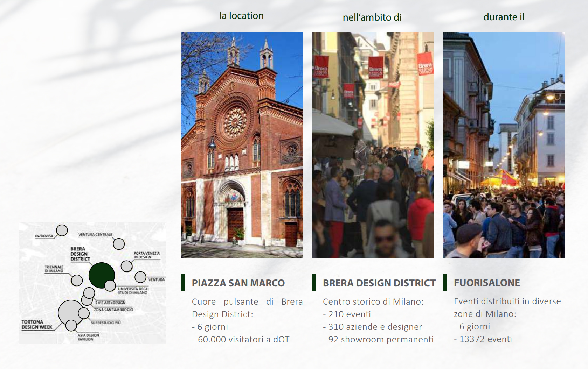This screenshot has height=369, width=588.
Task: Click 'zone di Milano:' text
Action: [x=485, y=314]
